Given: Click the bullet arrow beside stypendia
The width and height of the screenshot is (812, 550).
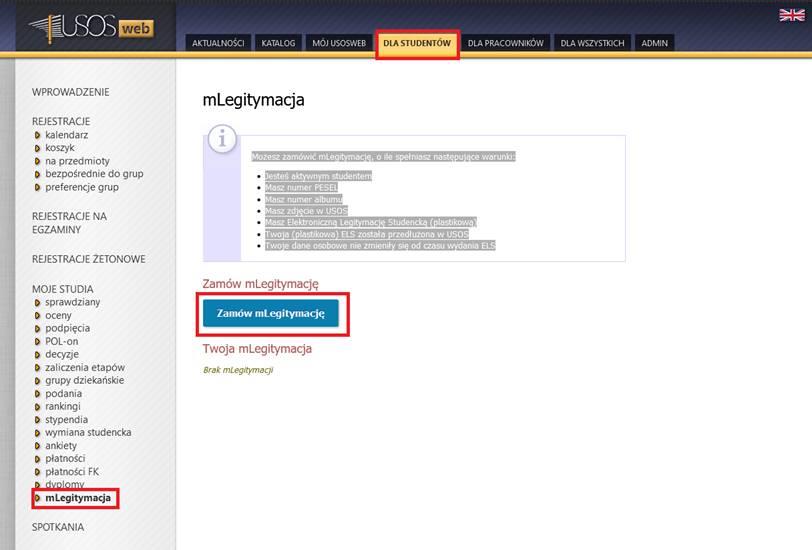Looking at the screenshot, I should tap(38, 420).
